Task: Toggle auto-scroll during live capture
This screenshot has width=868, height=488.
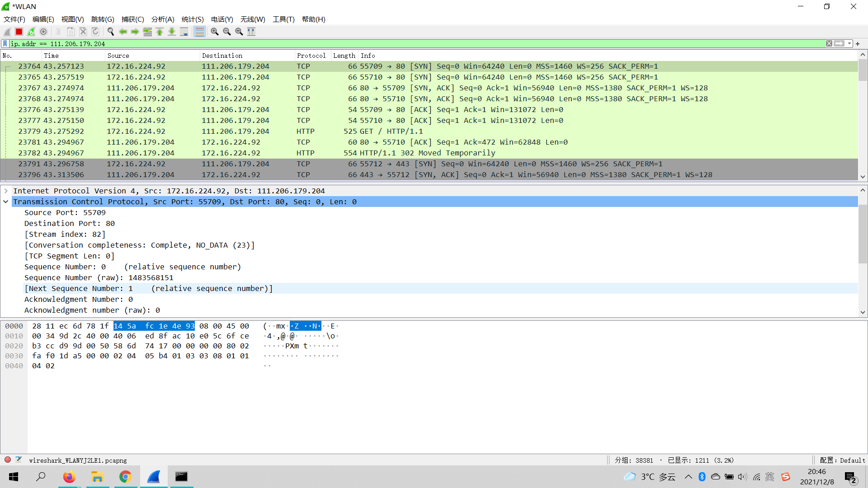Action: [184, 32]
